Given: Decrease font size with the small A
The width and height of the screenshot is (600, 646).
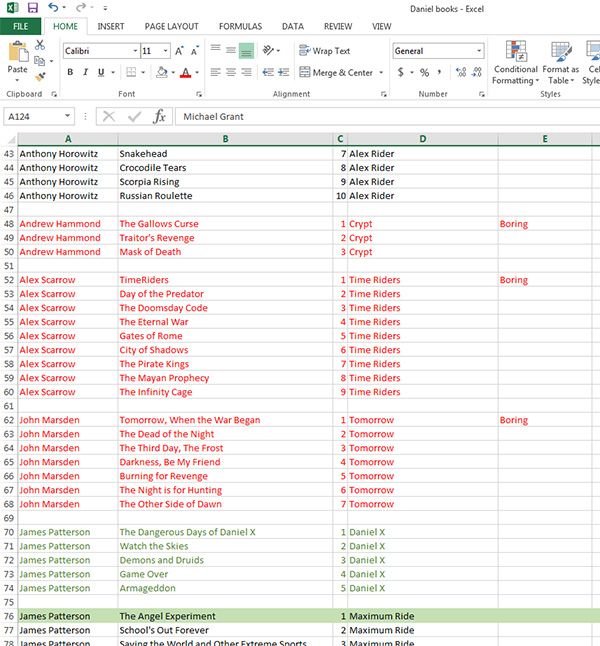Looking at the screenshot, I should click(x=194, y=51).
